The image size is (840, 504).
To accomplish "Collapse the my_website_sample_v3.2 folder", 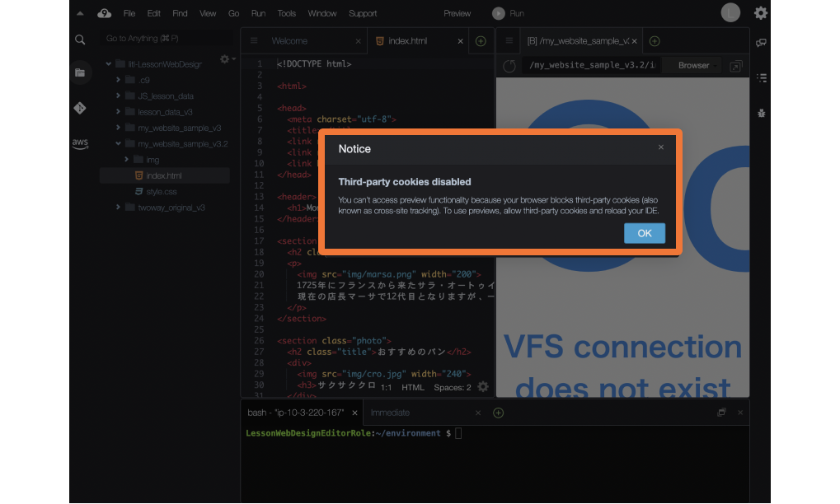I will point(119,144).
